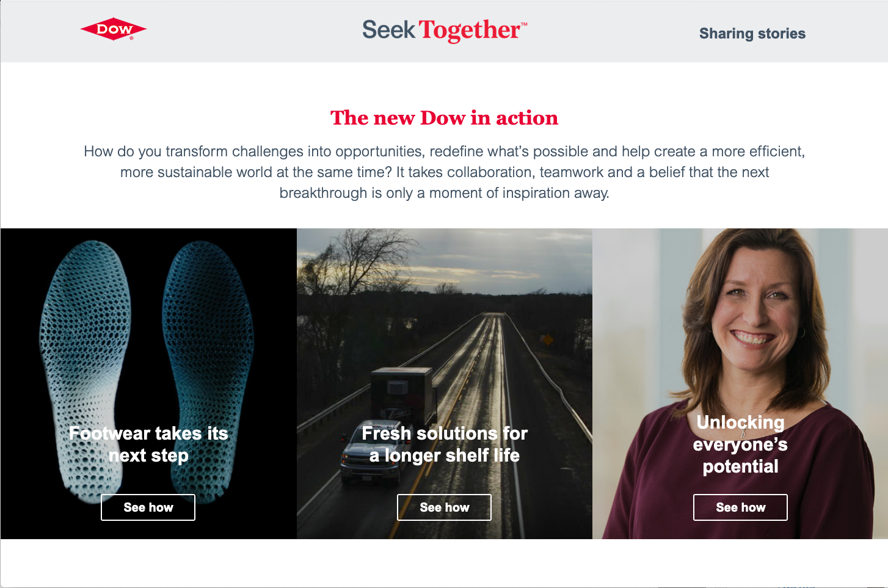Viewport: 888px width, 588px height.
Task: Open the Sharing stories menu link
Action: coord(752,34)
